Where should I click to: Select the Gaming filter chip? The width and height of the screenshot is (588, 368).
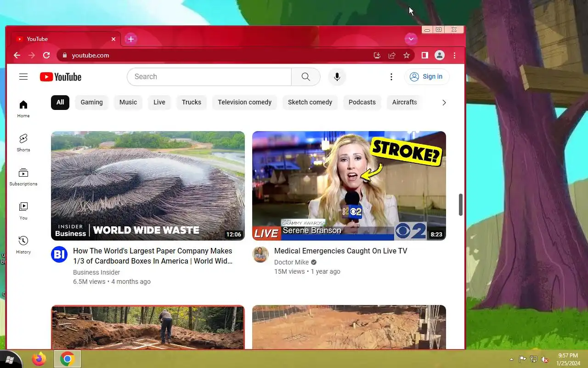[x=92, y=102]
